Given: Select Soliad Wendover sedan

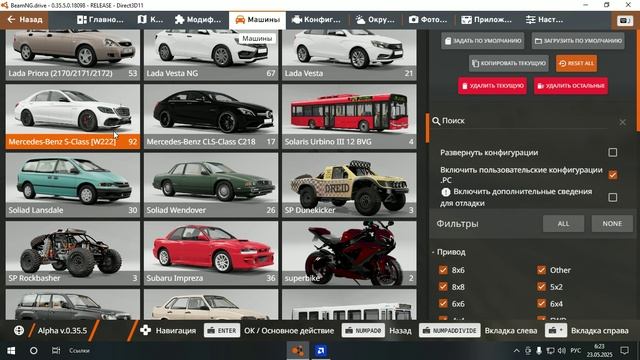Looking at the screenshot, I should point(211,185).
